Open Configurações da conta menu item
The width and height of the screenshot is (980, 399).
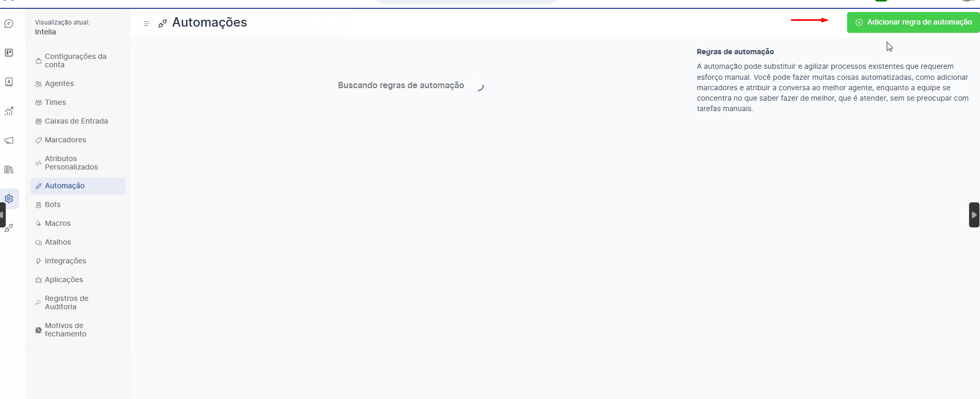(76, 61)
